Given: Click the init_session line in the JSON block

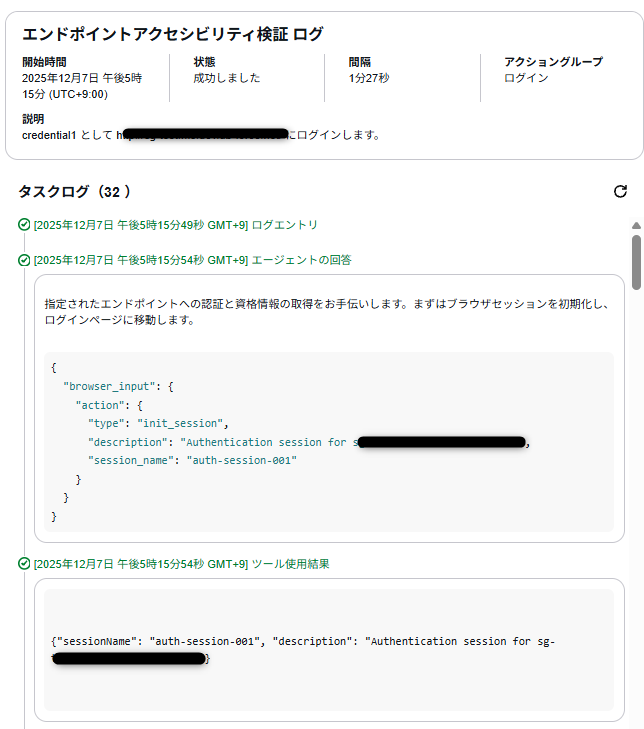Looking at the screenshot, I should [x=158, y=423].
